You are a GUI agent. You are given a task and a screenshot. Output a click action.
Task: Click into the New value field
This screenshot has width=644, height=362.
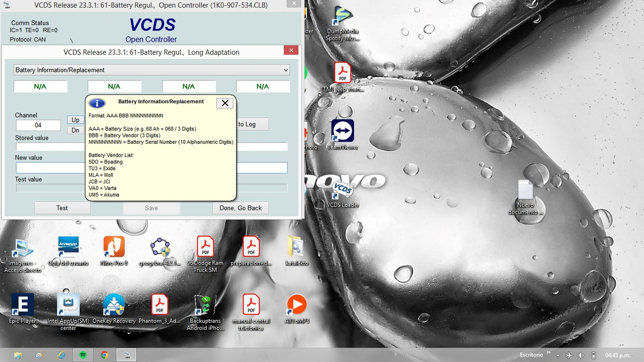151,168
